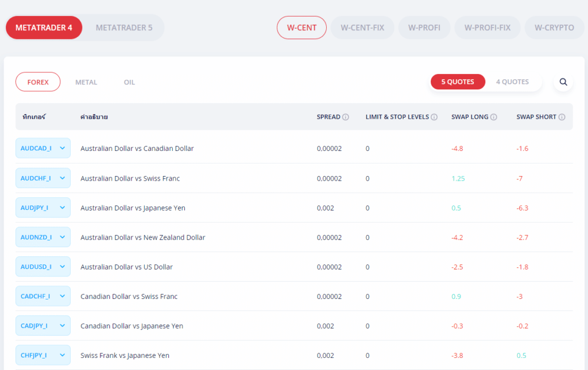Viewport: 588px width, 370px height.
Task: Expand the AUDJPY_I ticker chevron
Action: point(62,208)
